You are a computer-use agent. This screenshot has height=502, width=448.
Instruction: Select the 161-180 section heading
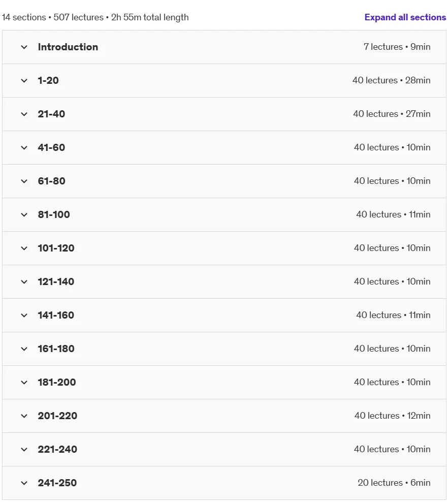(56, 349)
